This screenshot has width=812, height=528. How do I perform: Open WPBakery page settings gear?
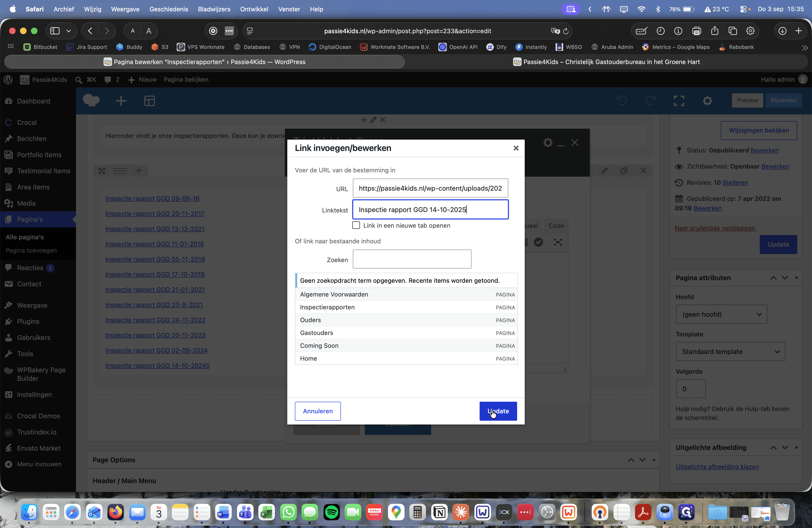tap(707, 101)
